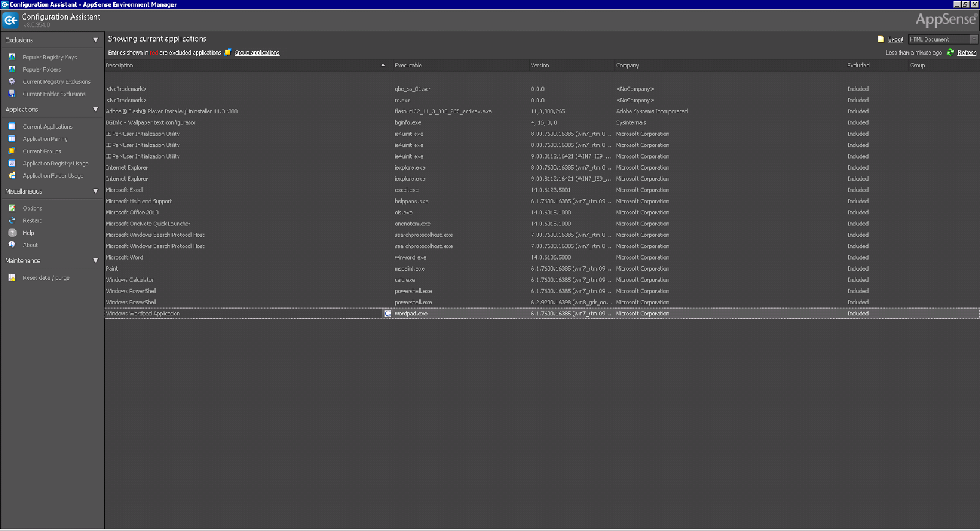Click the green Refresh arrows icon
Screen dimensions: 980x531
click(951, 53)
